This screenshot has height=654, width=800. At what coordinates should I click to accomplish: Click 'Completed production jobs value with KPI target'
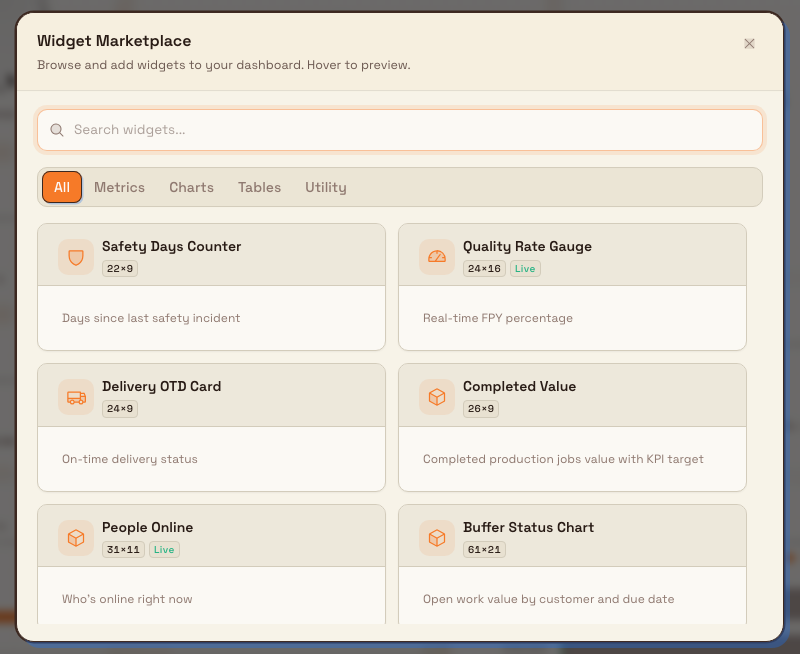[x=563, y=459]
